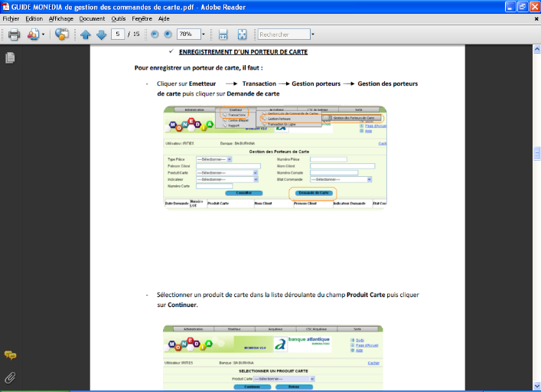
Task: Open the Pages panel in sidebar
Action: (x=10, y=57)
